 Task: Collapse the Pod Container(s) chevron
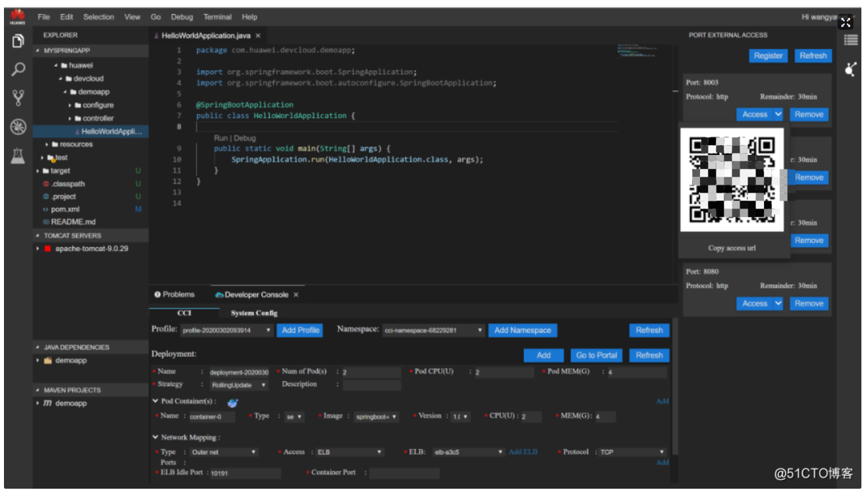coord(155,401)
